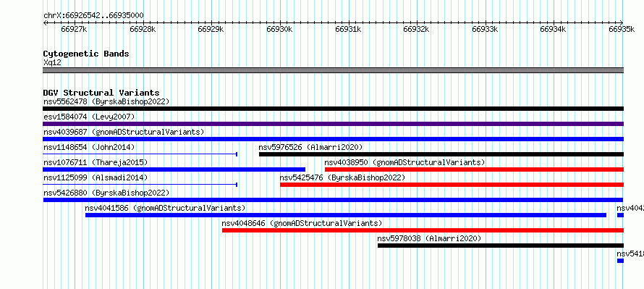644x289 pixels.
Task: Click the nsv4048646 gnomAD red bar
Action: (x=423, y=230)
